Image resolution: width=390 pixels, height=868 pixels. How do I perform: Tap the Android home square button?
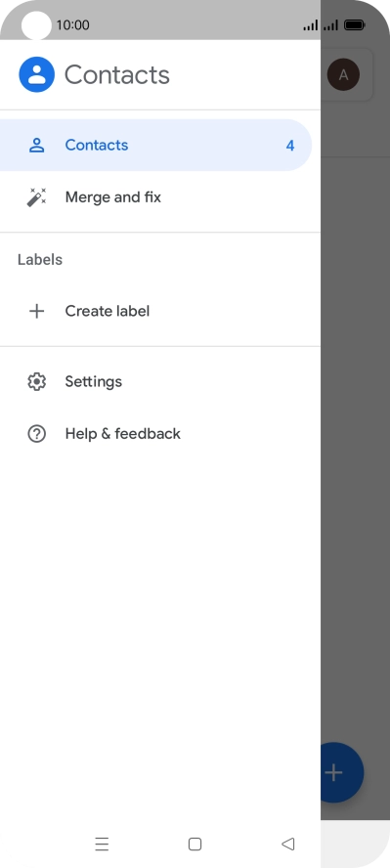tap(195, 844)
